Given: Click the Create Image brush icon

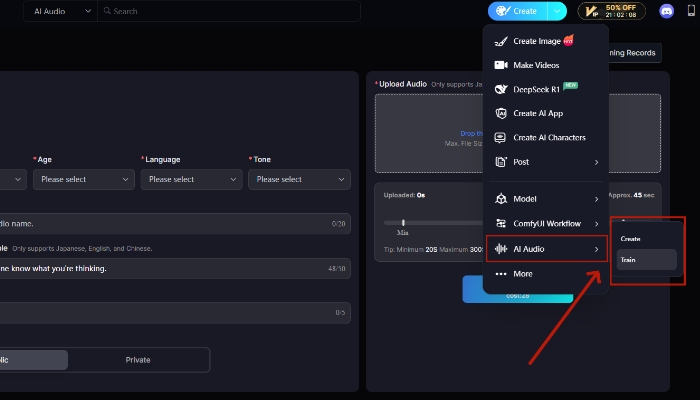Looking at the screenshot, I should 501,41.
